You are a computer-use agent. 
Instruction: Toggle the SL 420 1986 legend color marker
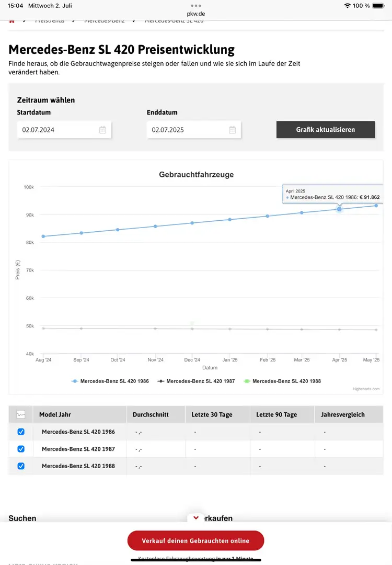click(75, 381)
